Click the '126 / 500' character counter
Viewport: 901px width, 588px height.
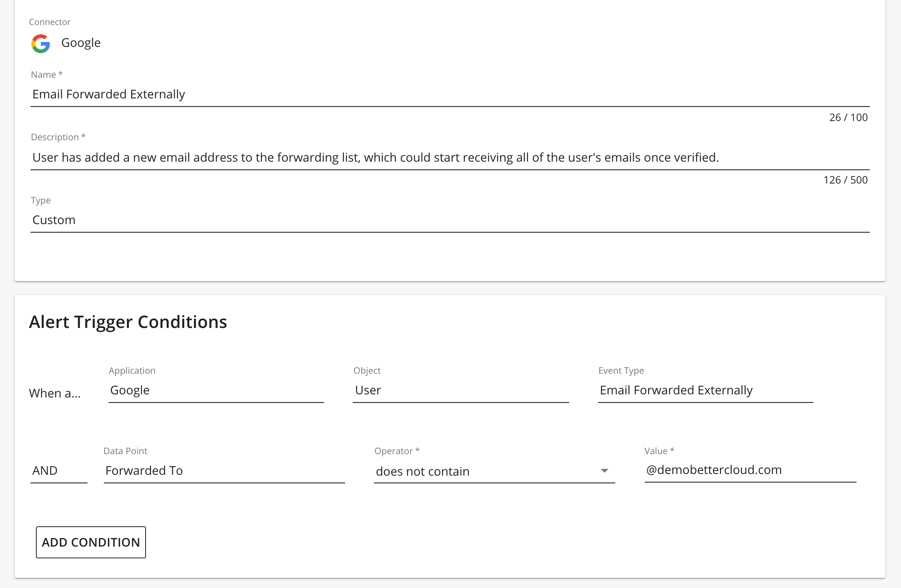pyautogui.click(x=846, y=180)
